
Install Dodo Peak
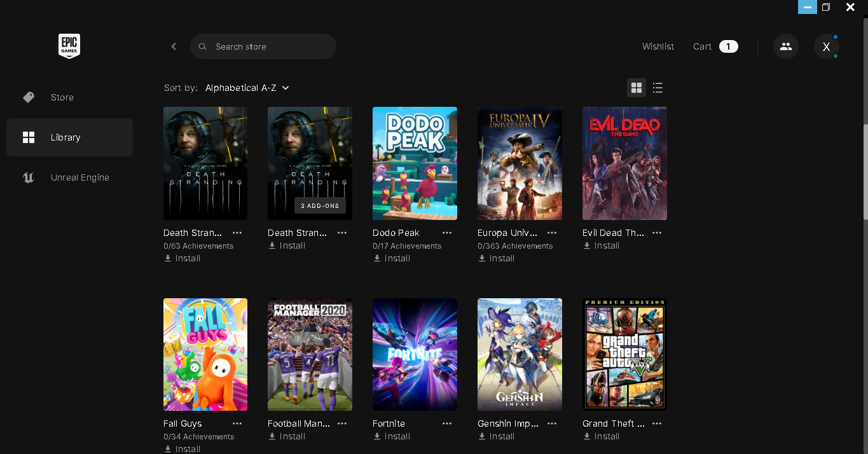click(392, 258)
